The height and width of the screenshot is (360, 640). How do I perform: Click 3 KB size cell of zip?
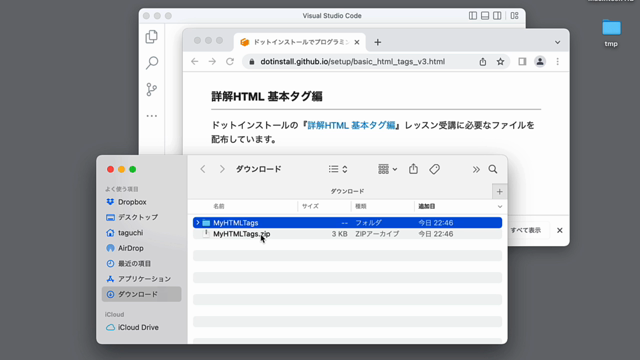(340, 234)
